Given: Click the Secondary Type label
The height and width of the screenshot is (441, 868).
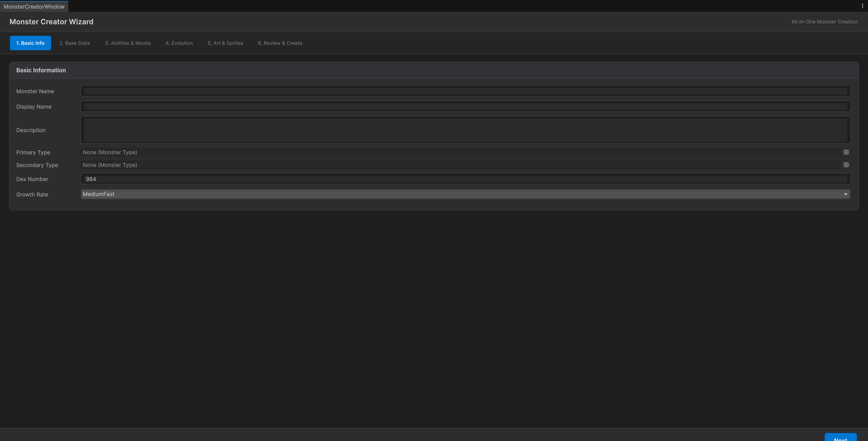Looking at the screenshot, I should (x=37, y=165).
